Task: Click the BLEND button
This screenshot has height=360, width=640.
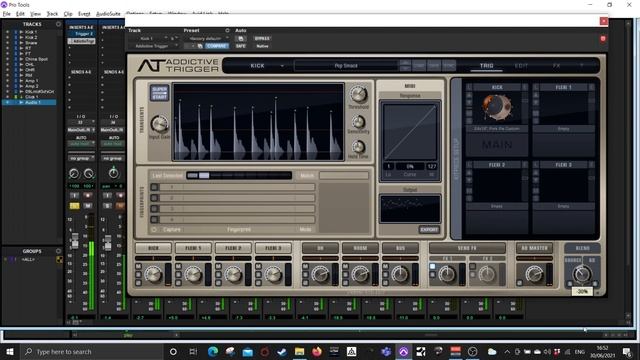Action: click(582, 248)
